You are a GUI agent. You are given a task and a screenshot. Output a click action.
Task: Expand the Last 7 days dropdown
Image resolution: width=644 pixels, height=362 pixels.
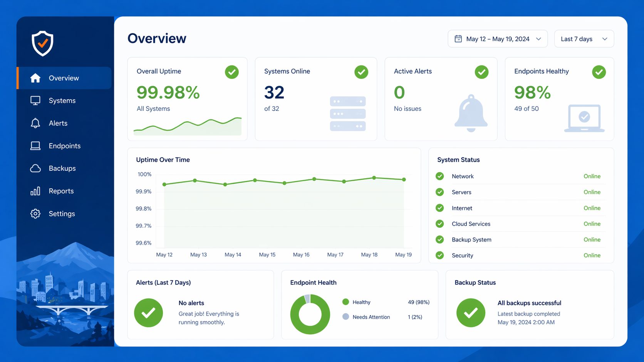(584, 38)
